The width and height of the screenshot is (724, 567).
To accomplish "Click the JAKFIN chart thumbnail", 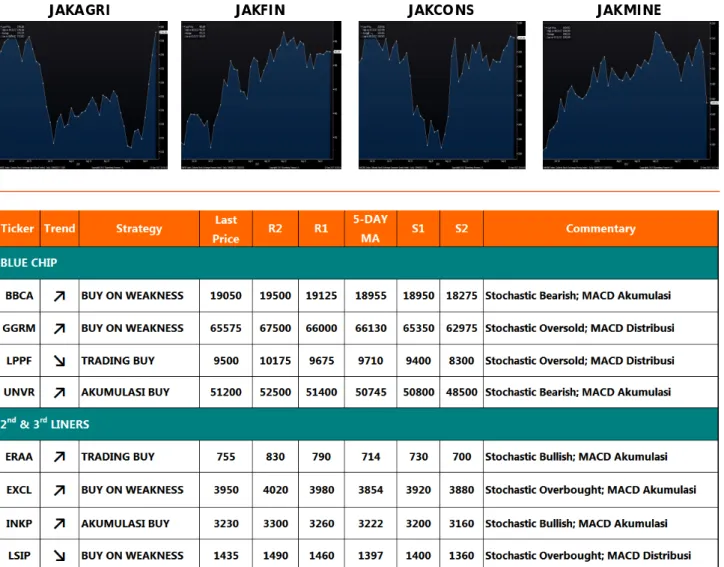I will (261, 95).
